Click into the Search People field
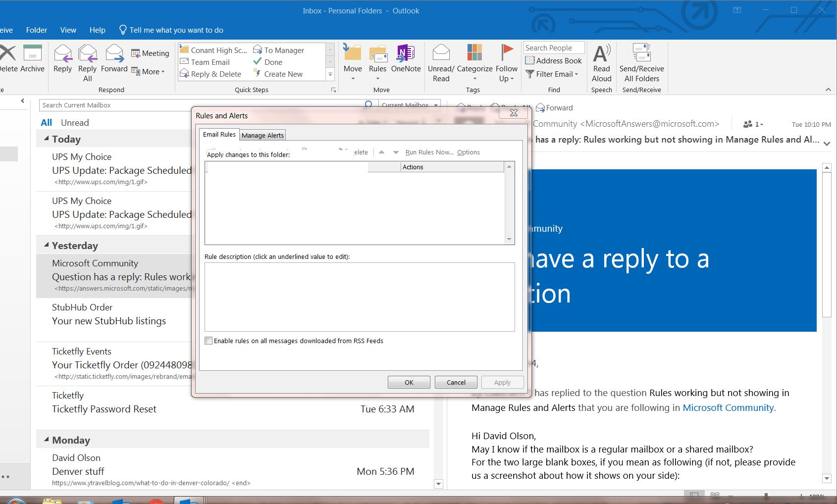Viewport: 837px width, 504px height. tap(554, 48)
